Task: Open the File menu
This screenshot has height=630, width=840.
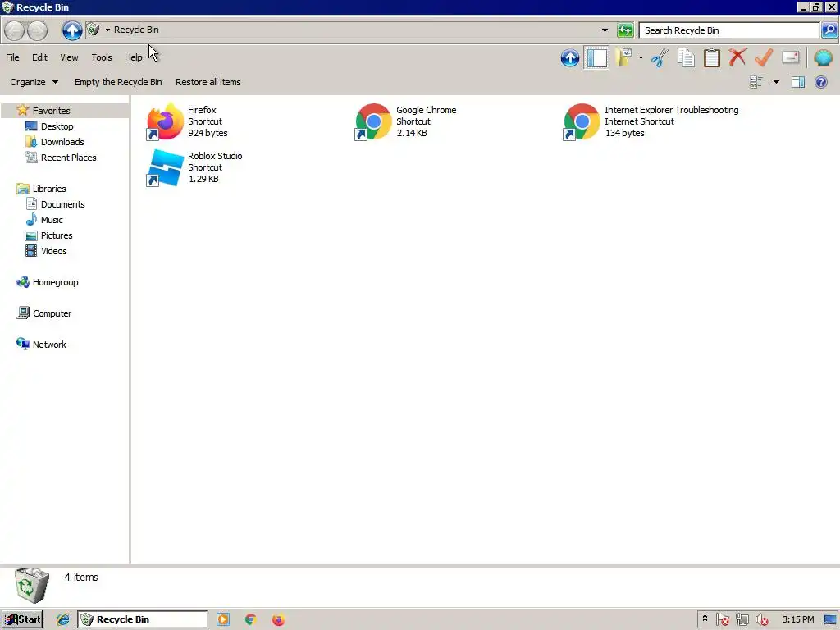Action: (x=12, y=57)
